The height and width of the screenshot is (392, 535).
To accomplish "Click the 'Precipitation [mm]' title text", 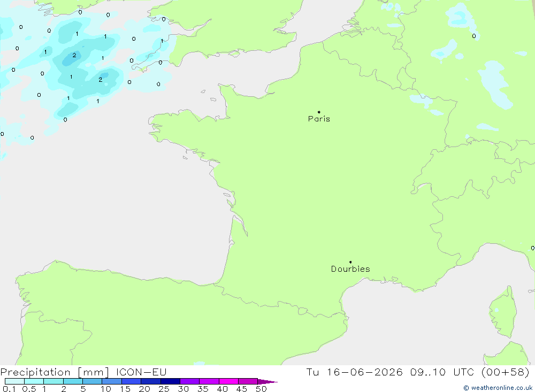I will (55, 372).
